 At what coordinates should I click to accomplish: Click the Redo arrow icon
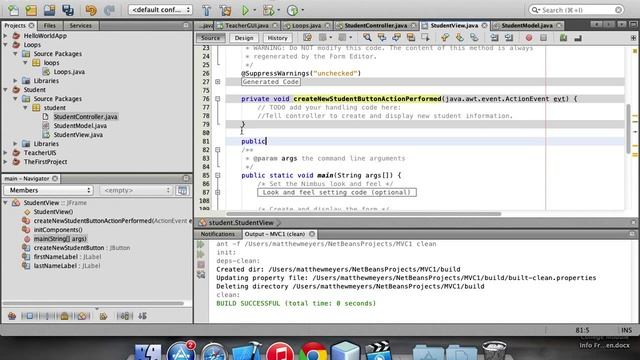(109, 10)
